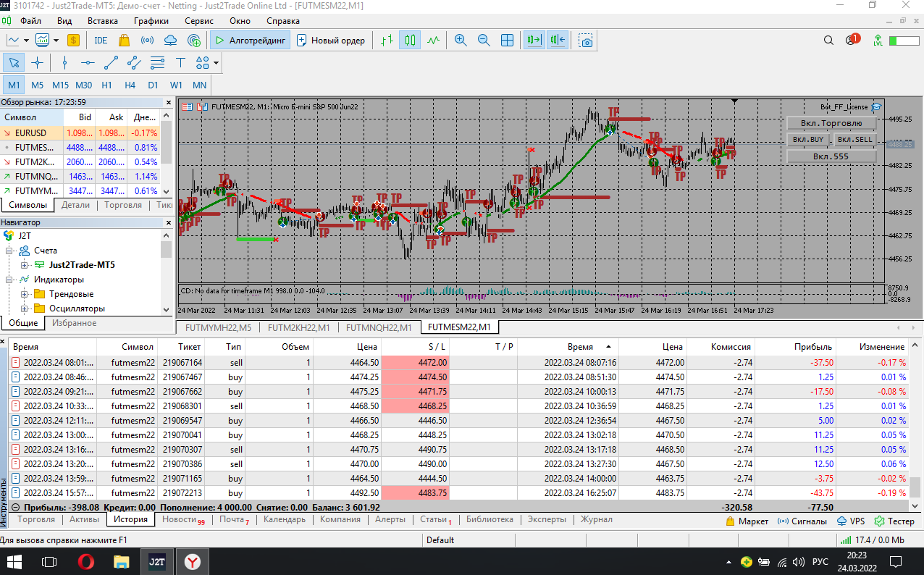Image resolution: width=924 pixels, height=575 pixels.
Task: Select the H1 timeframe
Action: click(x=107, y=85)
